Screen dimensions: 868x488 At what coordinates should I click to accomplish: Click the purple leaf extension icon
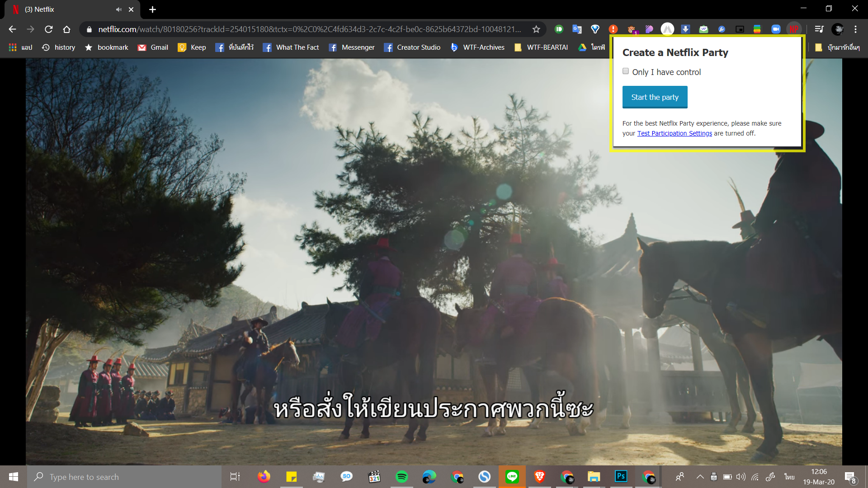(x=649, y=29)
